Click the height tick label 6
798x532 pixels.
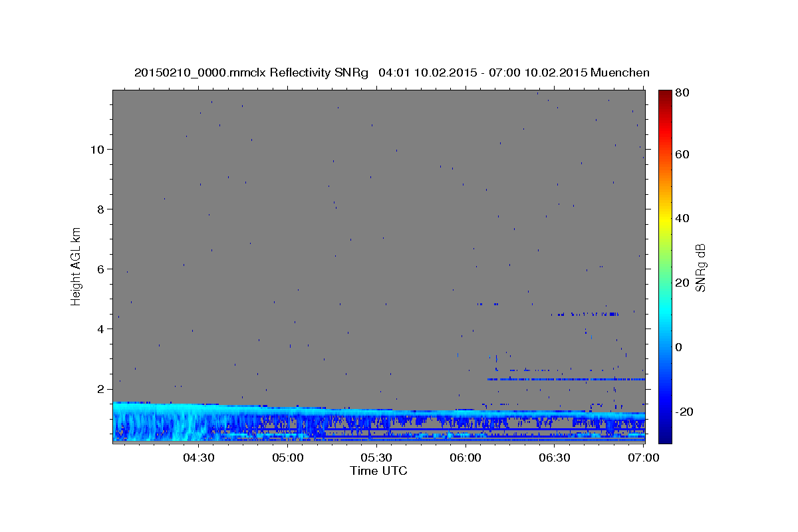[x=101, y=269]
